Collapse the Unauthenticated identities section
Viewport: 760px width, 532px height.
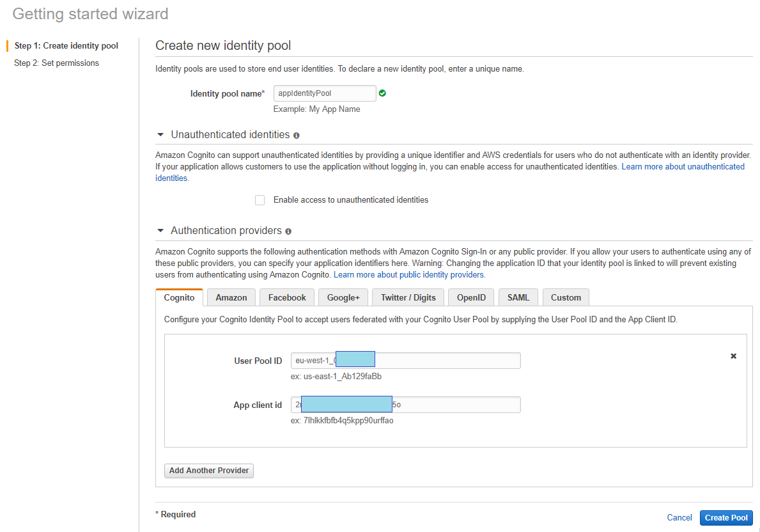(160, 135)
